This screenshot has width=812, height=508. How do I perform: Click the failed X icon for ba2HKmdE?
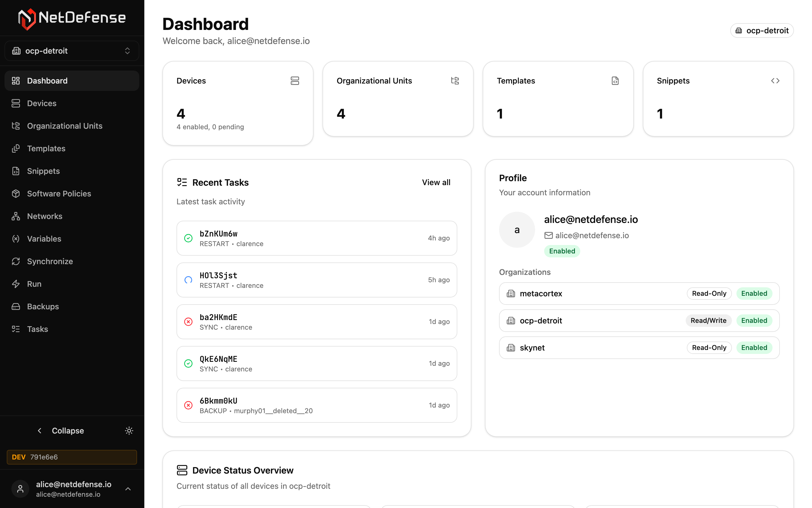tap(188, 321)
